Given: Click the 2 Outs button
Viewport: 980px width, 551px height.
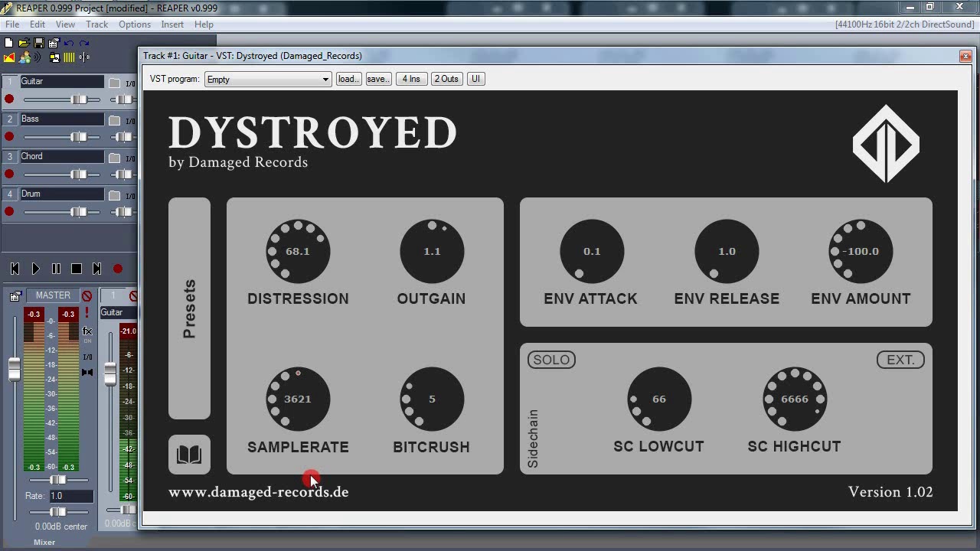Looking at the screenshot, I should [x=446, y=79].
